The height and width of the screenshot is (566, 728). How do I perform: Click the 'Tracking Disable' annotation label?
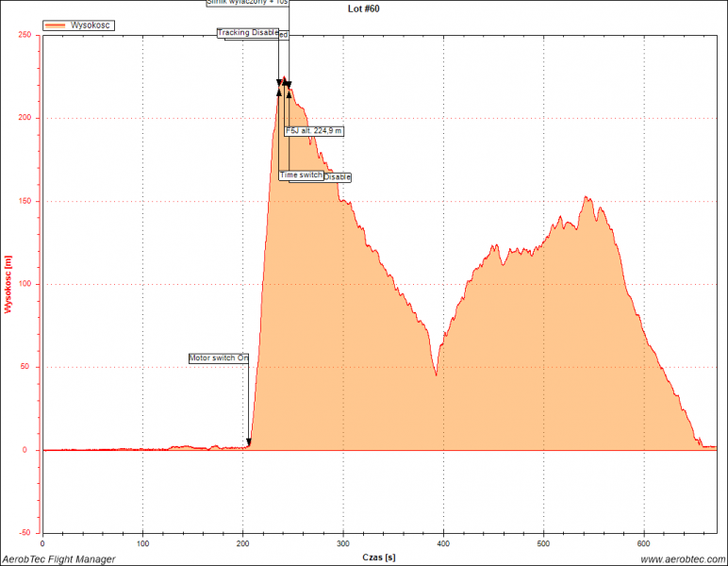(x=247, y=33)
